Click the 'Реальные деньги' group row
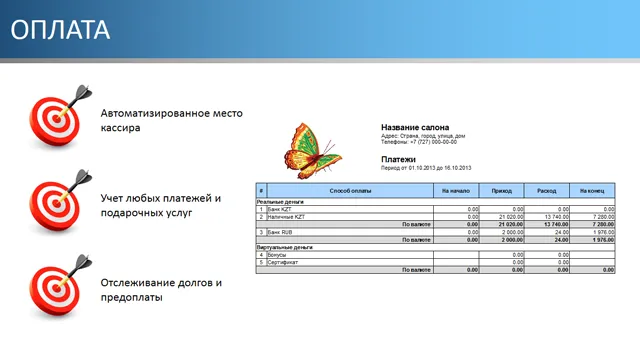 tap(435, 202)
